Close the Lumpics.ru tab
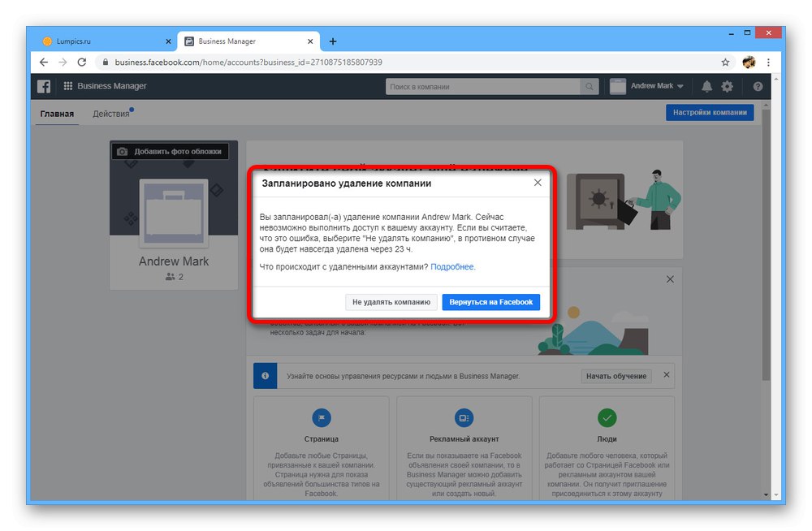 point(168,41)
